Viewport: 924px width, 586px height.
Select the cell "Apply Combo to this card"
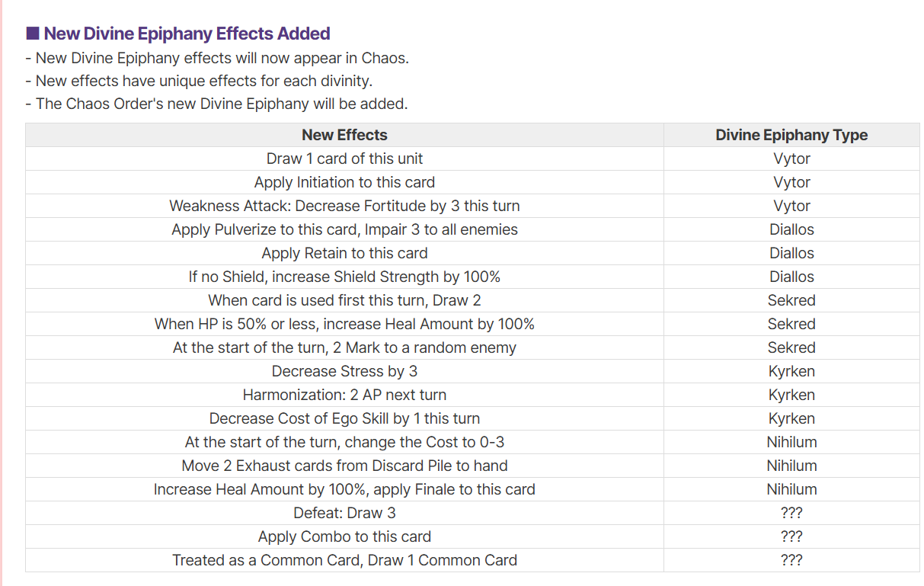pos(344,536)
